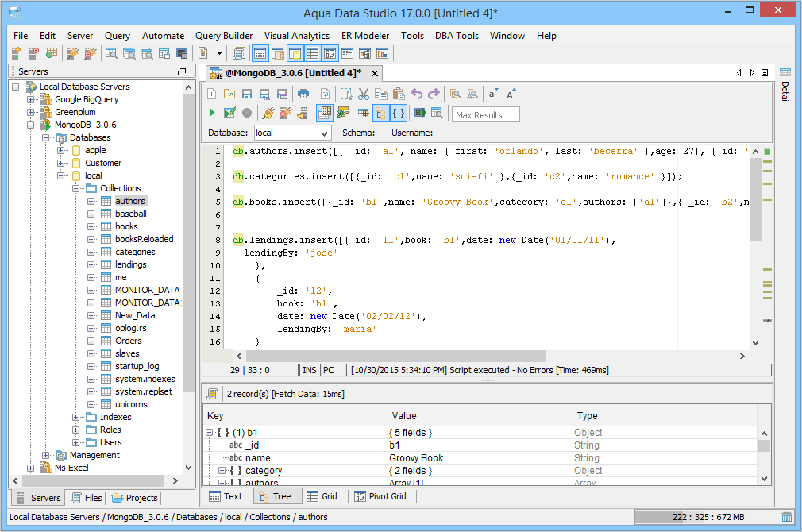Viewport: 802px width, 532px height.
Task: Click the Max Results input field
Action: 485,114
